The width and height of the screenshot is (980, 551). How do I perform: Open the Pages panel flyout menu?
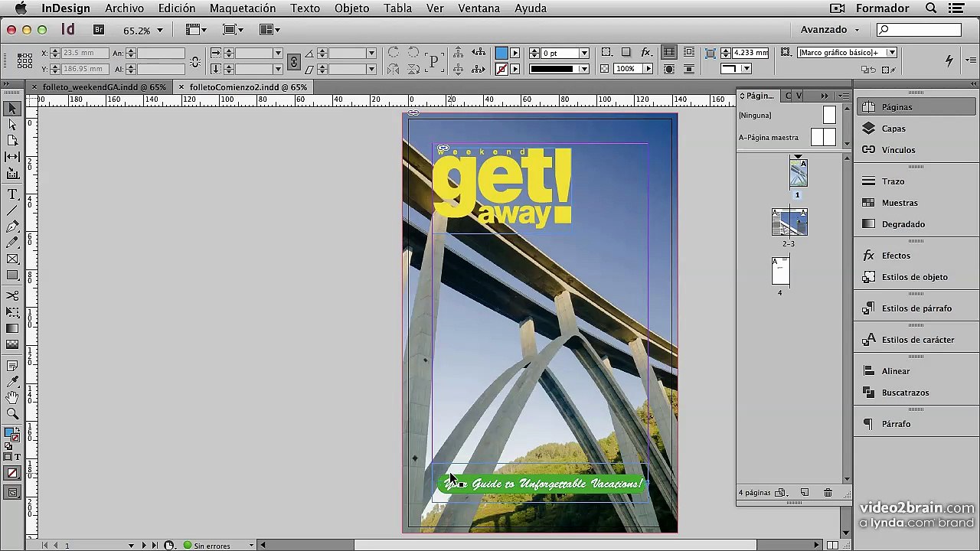click(x=843, y=96)
